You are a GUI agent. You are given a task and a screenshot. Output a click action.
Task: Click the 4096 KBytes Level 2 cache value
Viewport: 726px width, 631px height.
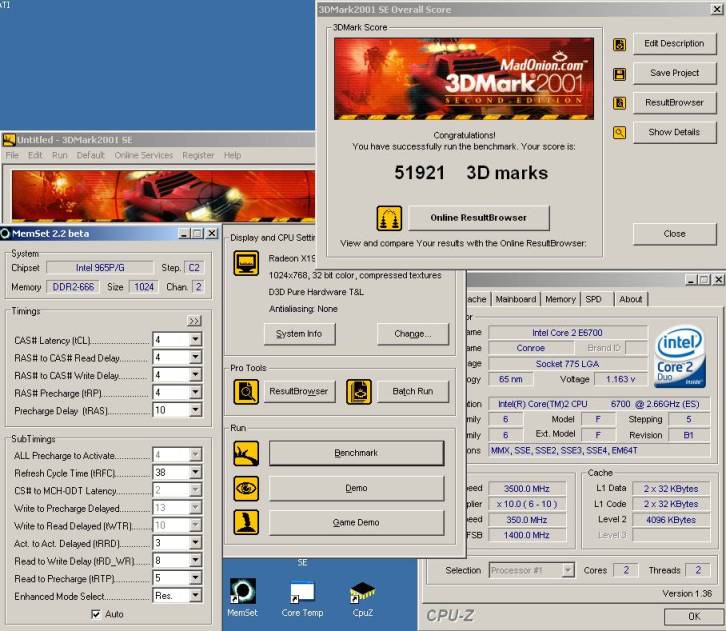click(x=671, y=520)
